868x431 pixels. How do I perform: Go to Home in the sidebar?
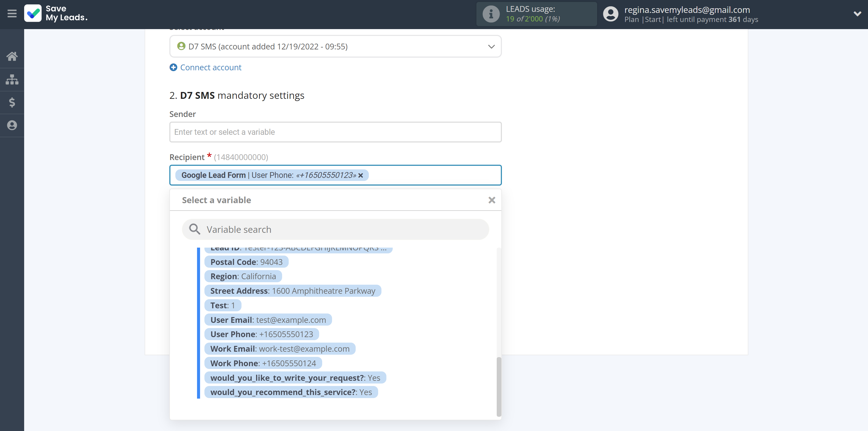pyautogui.click(x=12, y=56)
